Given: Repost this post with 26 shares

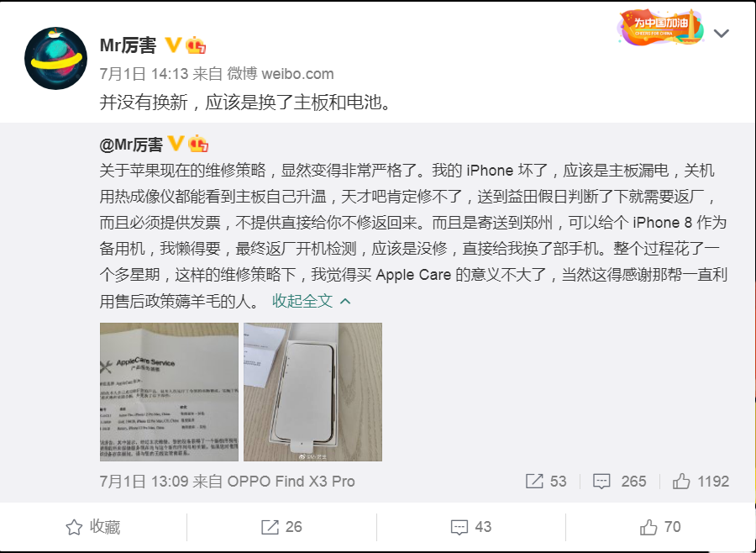Looking at the screenshot, I should coord(282,527).
